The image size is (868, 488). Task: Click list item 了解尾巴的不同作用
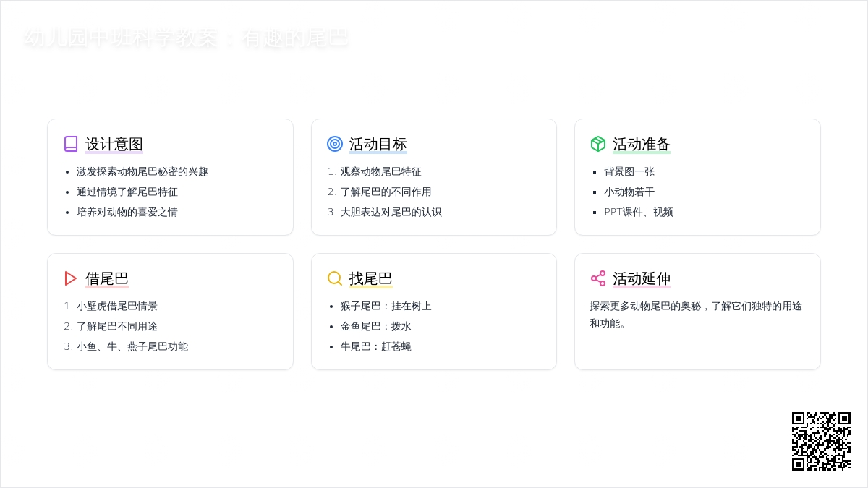point(386,192)
